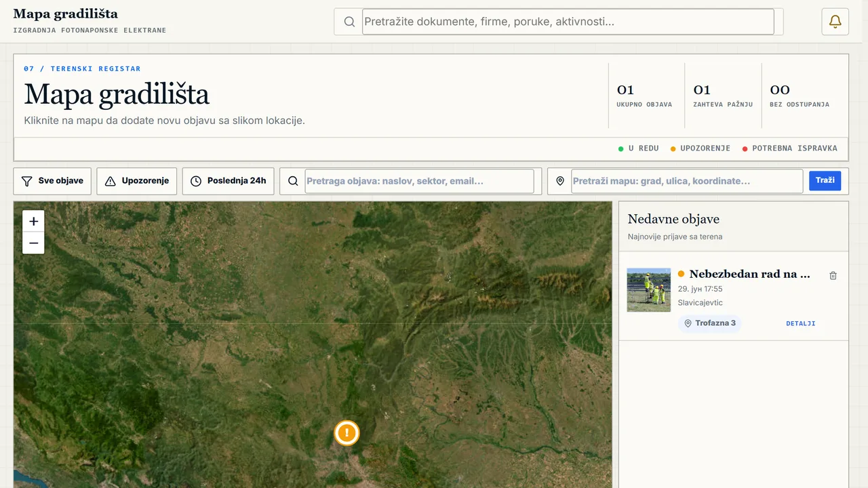The height and width of the screenshot is (488, 868).
Task: Click the Trofazna 3 location tag
Action: [709, 323]
